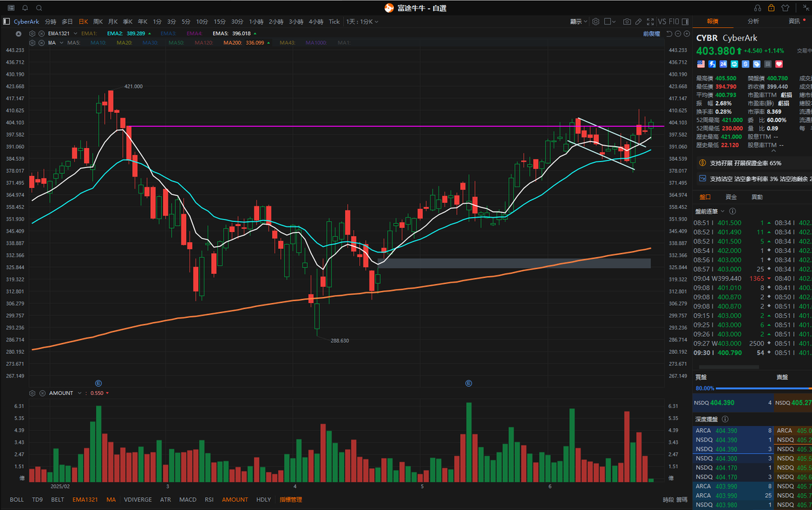
Task: Open AMOUNT indicator settings gear
Action: [x=32, y=393]
